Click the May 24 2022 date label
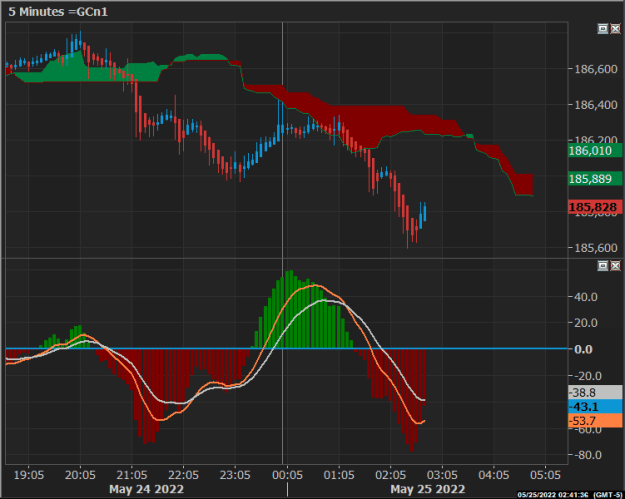 [x=146, y=489]
